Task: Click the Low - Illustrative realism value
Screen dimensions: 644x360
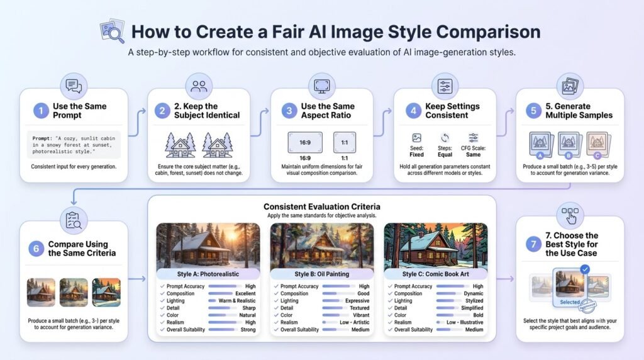Action: click(465, 322)
